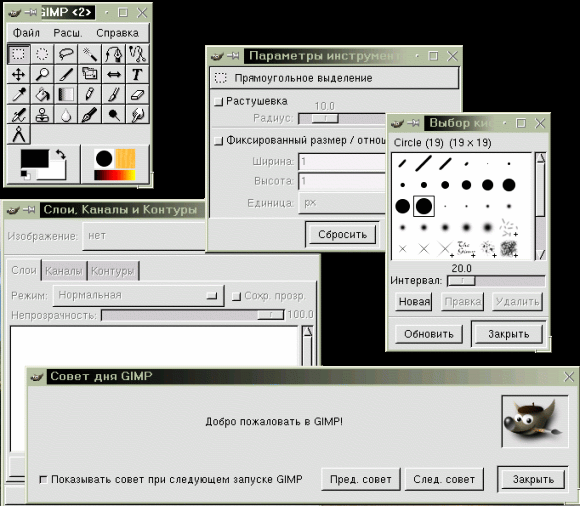Viewport: 580px width, 506px height.
Task: Pick the Convolve blur droplet tool
Action: [66, 114]
